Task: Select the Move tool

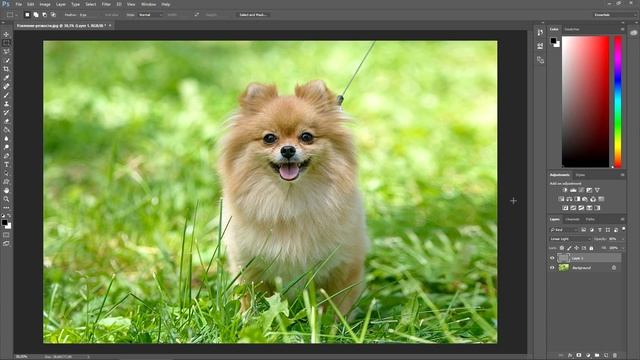Action: (x=6, y=34)
